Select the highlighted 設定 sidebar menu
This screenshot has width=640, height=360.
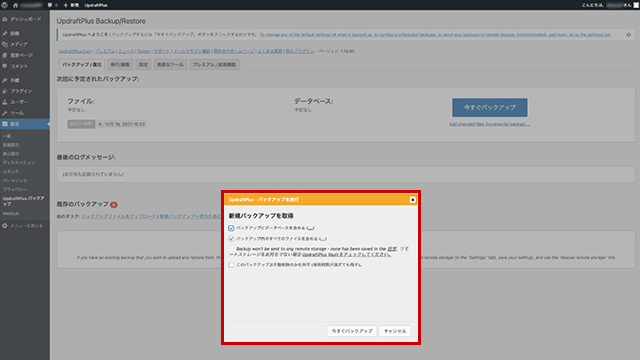(24, 124)
